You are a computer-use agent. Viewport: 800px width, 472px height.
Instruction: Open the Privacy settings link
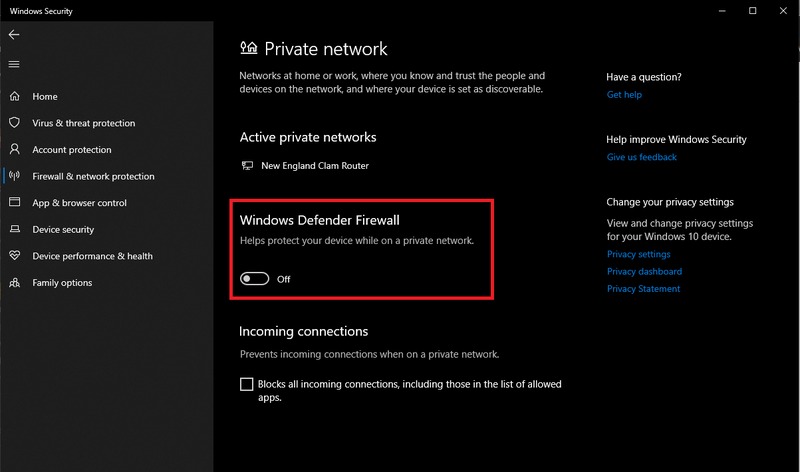click(638, 254)
